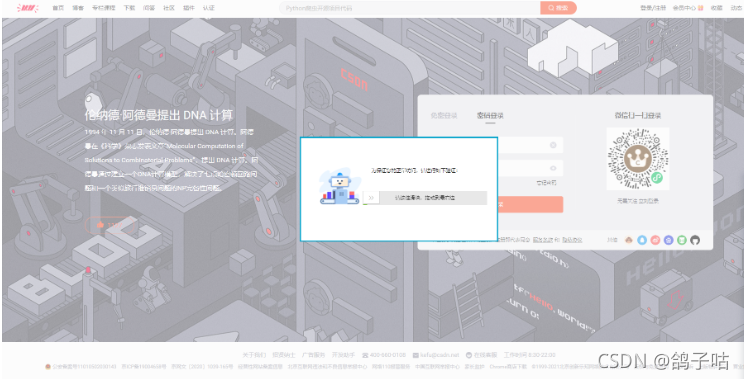Open the 隐私协议 link
Screen dimensions: 744x379
pyautogui.click(x=572, y=240)
